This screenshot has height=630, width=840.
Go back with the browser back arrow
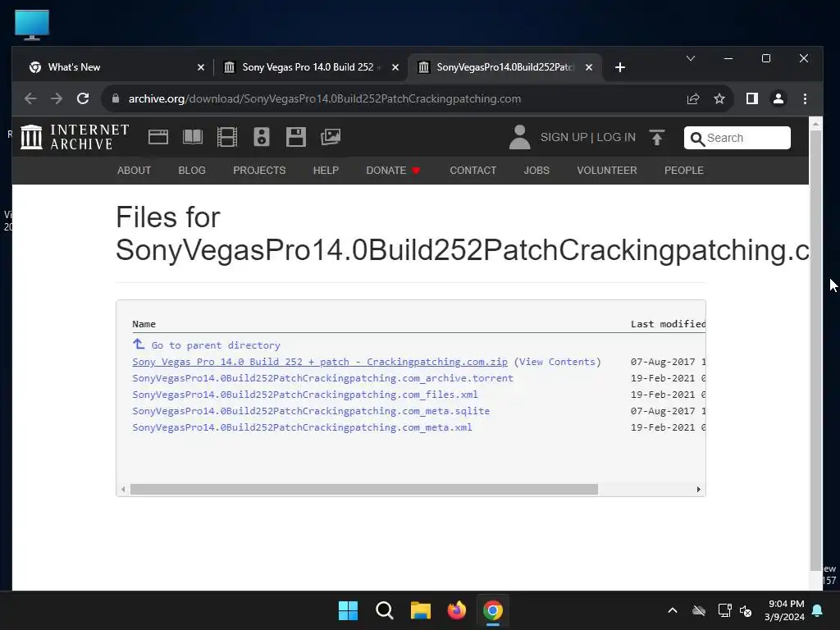(30, 98)
